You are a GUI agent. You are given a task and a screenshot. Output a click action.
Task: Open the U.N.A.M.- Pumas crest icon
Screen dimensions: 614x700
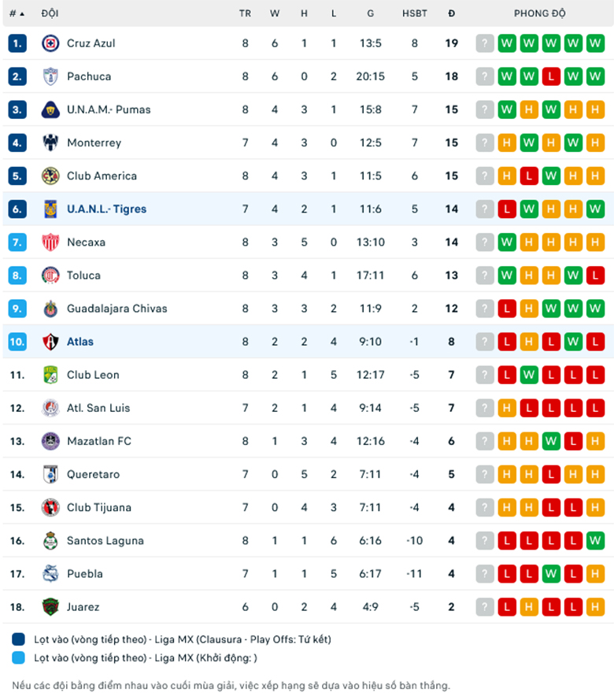click(50, 109)
